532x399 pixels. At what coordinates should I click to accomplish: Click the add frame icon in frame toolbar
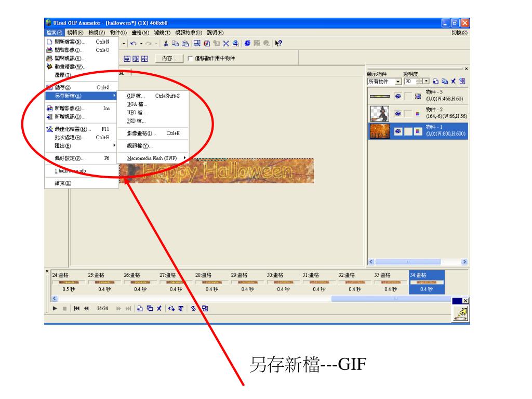(140, 309)
